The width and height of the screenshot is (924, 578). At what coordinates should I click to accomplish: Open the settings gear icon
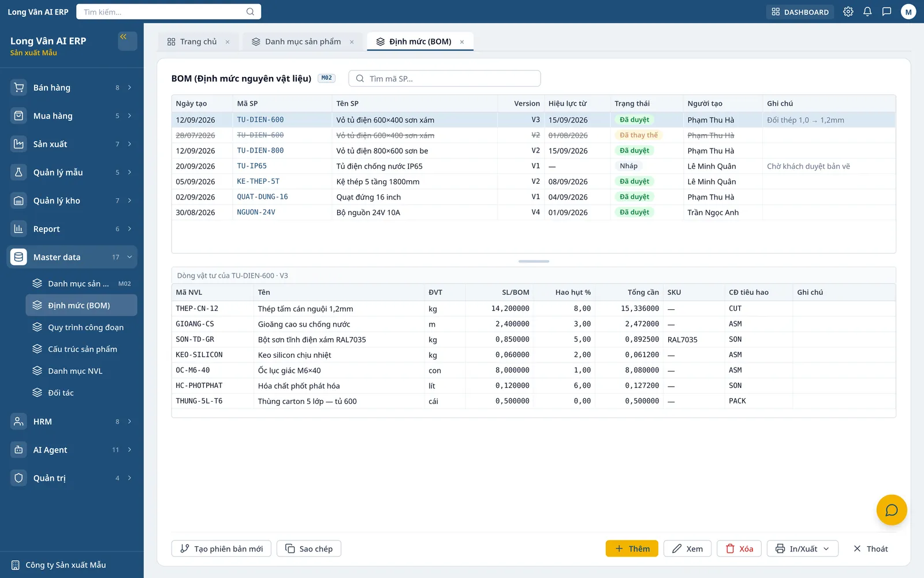tap(848, 12)
